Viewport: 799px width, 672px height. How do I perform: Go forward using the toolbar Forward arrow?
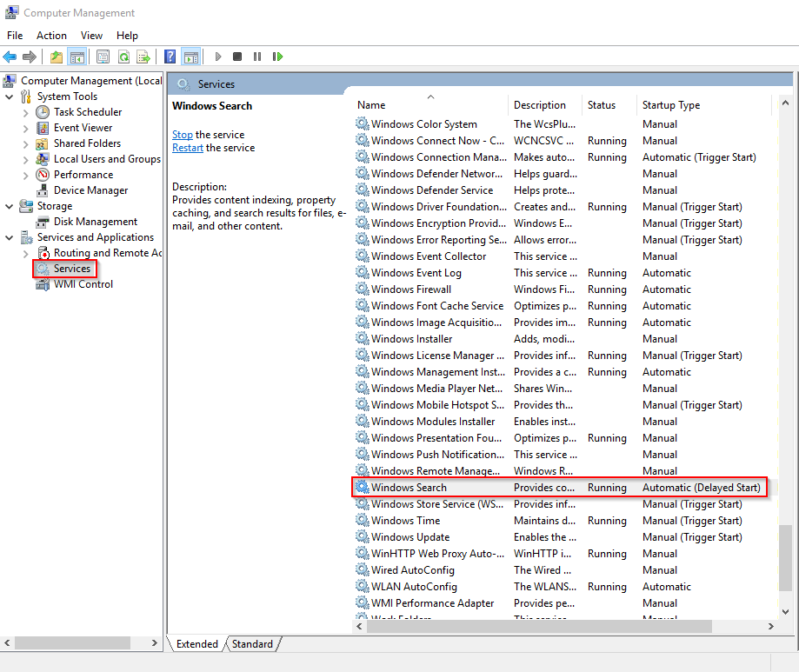tap(30, 57)
